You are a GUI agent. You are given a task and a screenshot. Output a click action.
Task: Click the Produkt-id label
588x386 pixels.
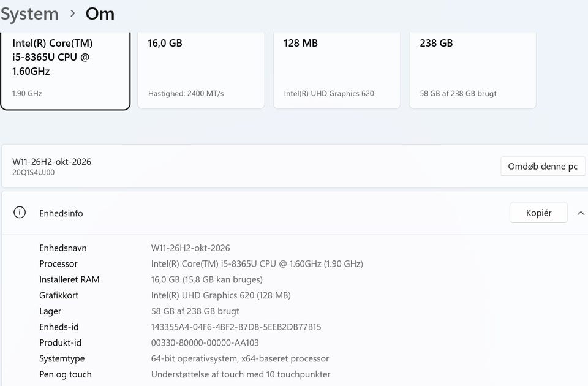tap(61, 342)
